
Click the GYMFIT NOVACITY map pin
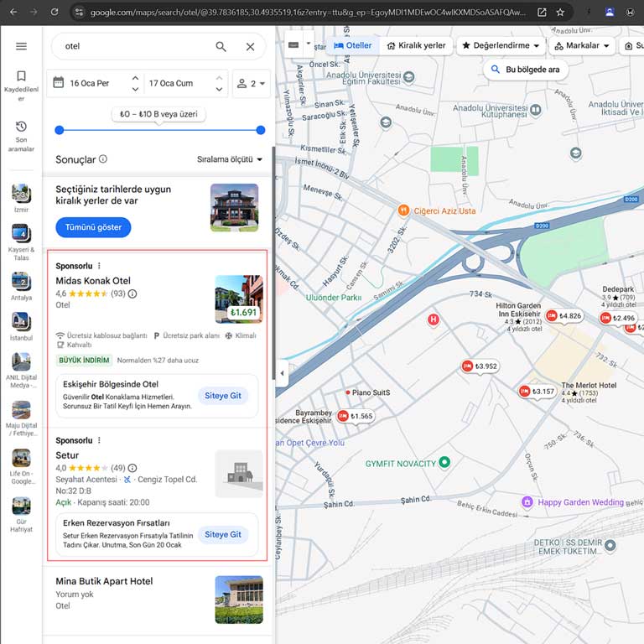[444, 462]
